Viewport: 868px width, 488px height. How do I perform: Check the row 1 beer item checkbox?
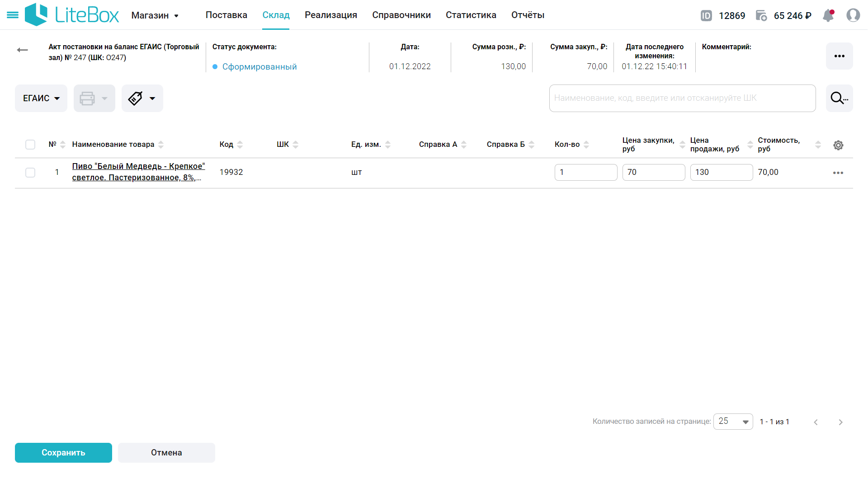pos(30,173)
